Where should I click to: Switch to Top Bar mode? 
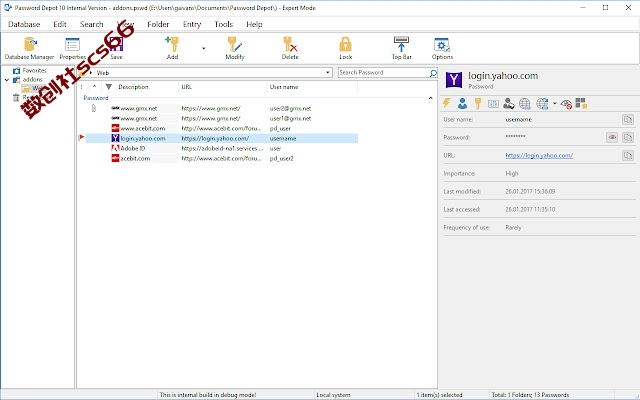401,48
